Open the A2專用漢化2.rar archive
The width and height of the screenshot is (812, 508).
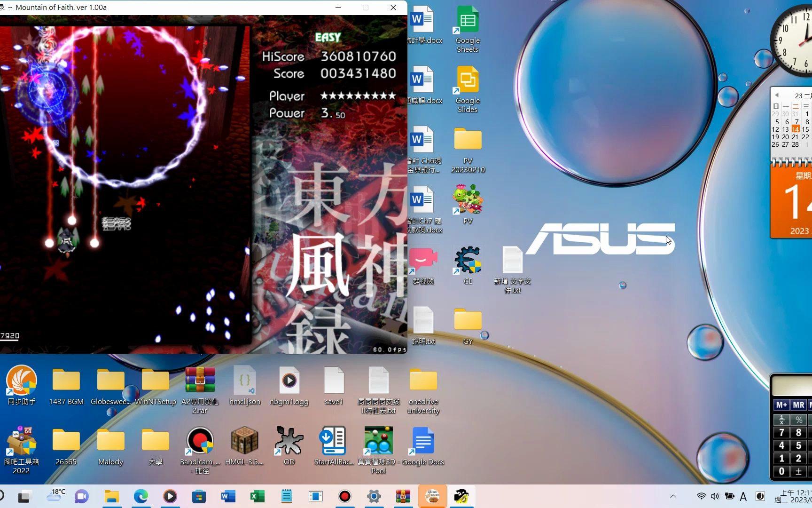(x=200, y=390)
